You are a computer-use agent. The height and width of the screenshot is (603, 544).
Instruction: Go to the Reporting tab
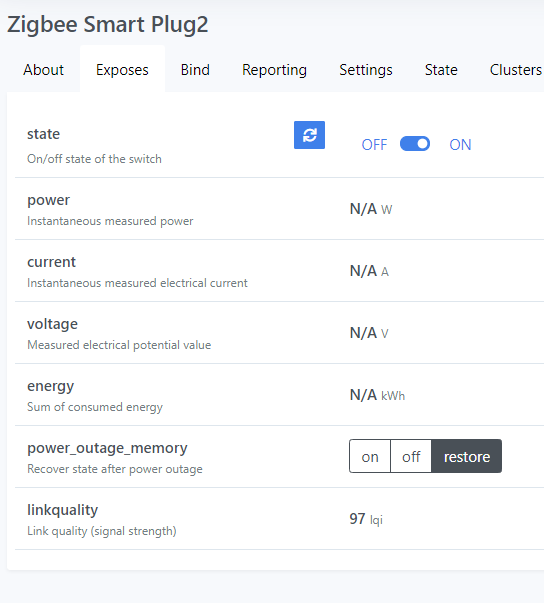(274, 70)
